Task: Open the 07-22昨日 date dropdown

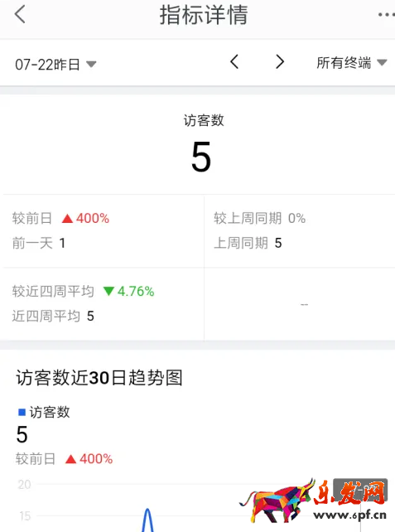Action: [56, 64]
